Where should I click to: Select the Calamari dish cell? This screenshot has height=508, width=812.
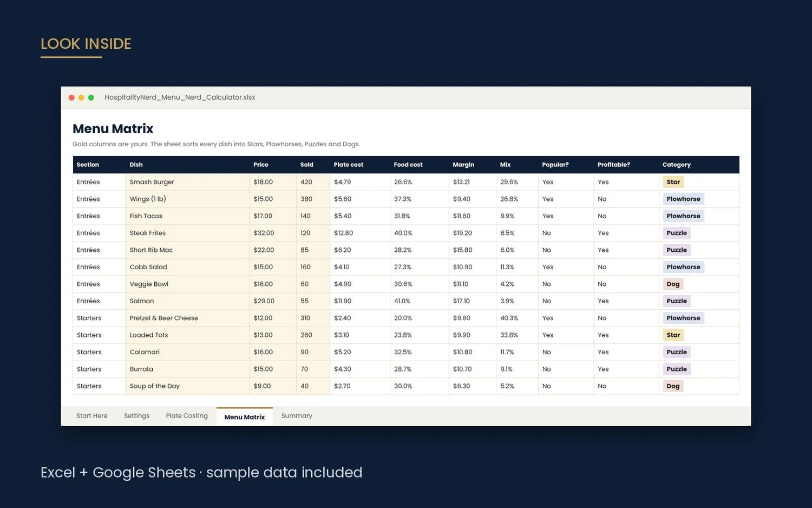187,352
